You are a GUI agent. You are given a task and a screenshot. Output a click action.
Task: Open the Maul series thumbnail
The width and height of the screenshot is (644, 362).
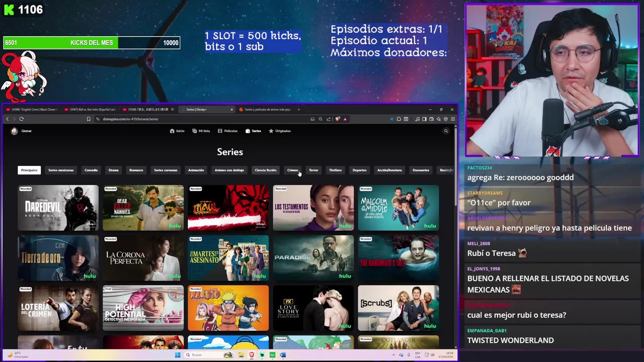[x=228, y=208]
